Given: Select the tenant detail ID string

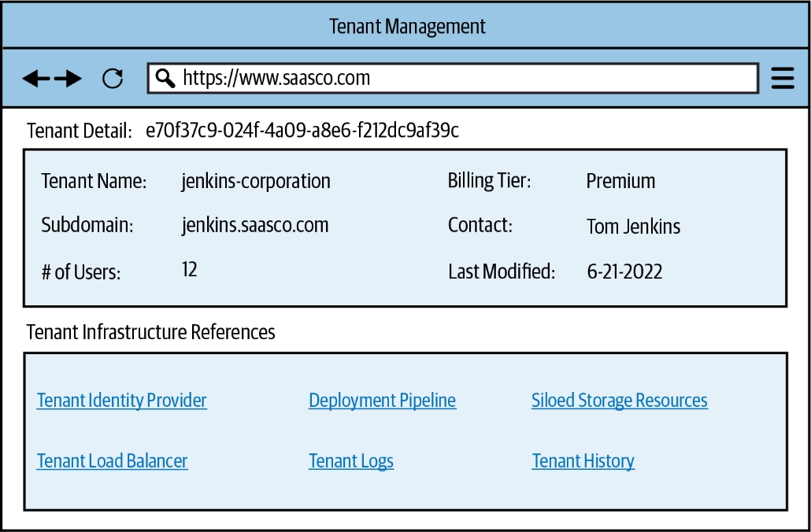Looking at the screenshot, I should (x=302, y=131).
